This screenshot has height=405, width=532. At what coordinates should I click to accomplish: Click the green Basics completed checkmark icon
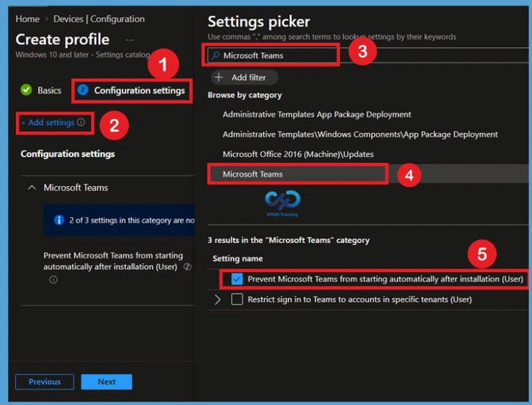[26, 90]
